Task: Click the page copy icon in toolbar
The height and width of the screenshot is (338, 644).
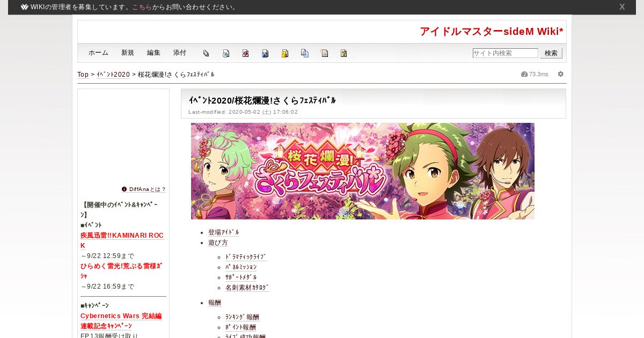Action: click(206, 53)
